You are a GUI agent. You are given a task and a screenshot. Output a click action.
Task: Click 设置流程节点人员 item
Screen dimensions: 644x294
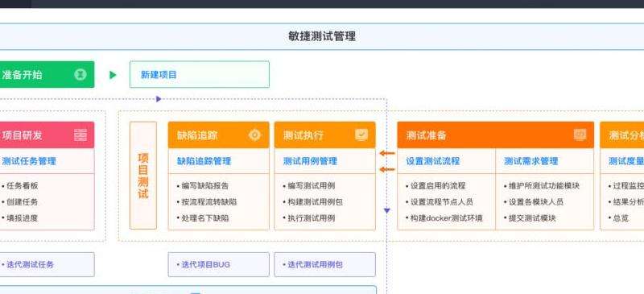click(442, 202)
